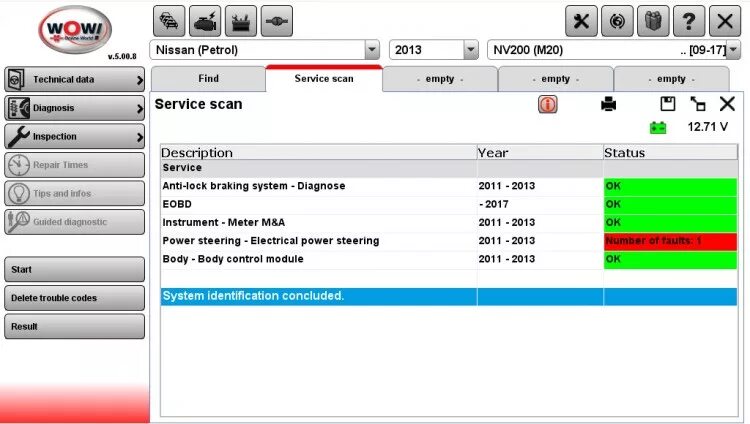This screenshot has height=424, width=750.
Task: Open help with the question mark icon
Action: [689, 21]
